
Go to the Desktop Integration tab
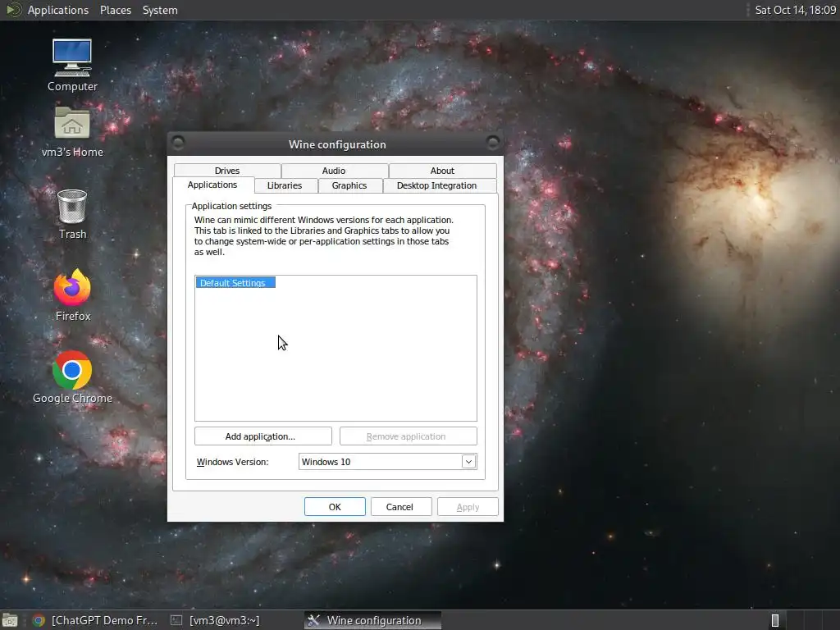click(x=436, y=185)
